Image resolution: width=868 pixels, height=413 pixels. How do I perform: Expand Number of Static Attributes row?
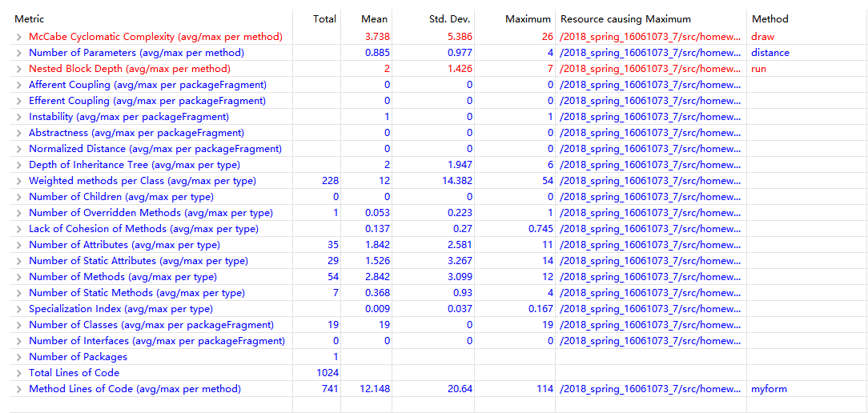pyautogui.click(x=19, y=261)
